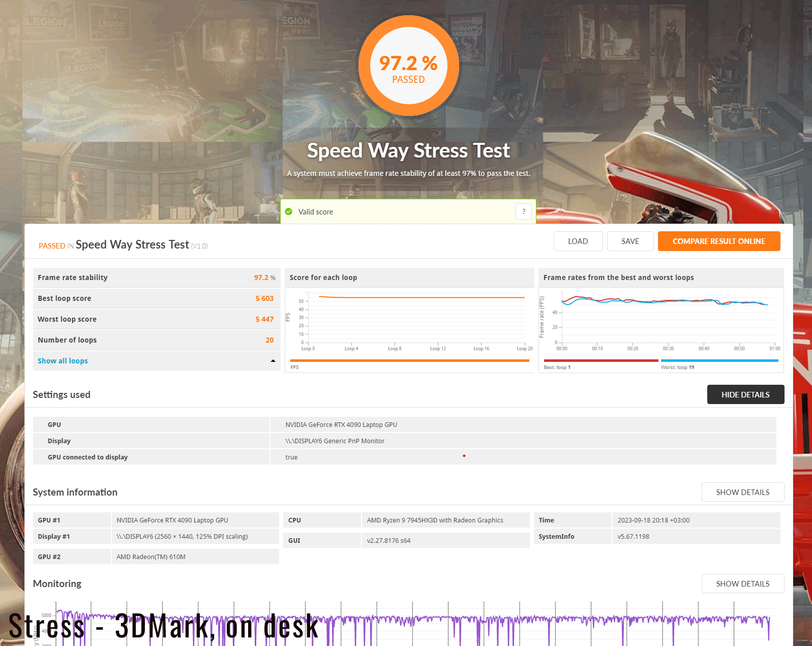Click the Monitoring section heading

coord(57,584)
